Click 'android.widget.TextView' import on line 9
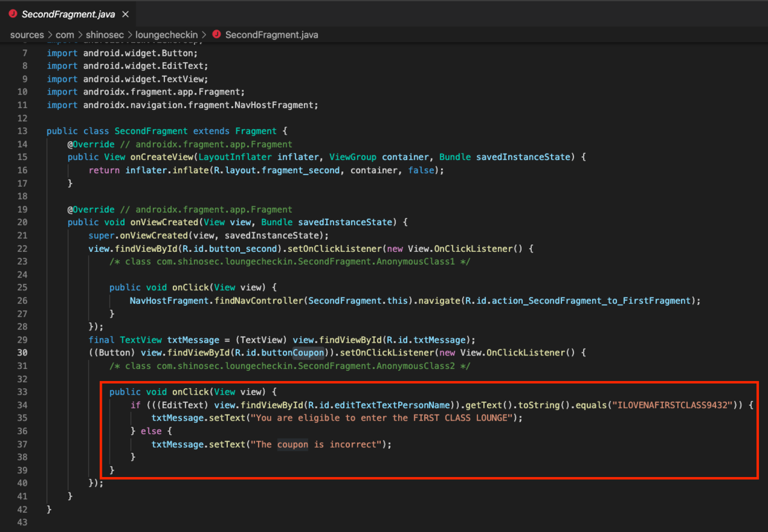The image size is (768, 532). [x=143, y=79]
